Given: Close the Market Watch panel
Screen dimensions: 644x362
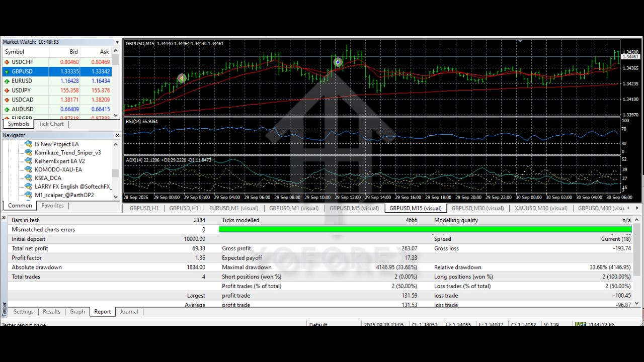Looking at the screenshot, I should (x=118, y=42).
